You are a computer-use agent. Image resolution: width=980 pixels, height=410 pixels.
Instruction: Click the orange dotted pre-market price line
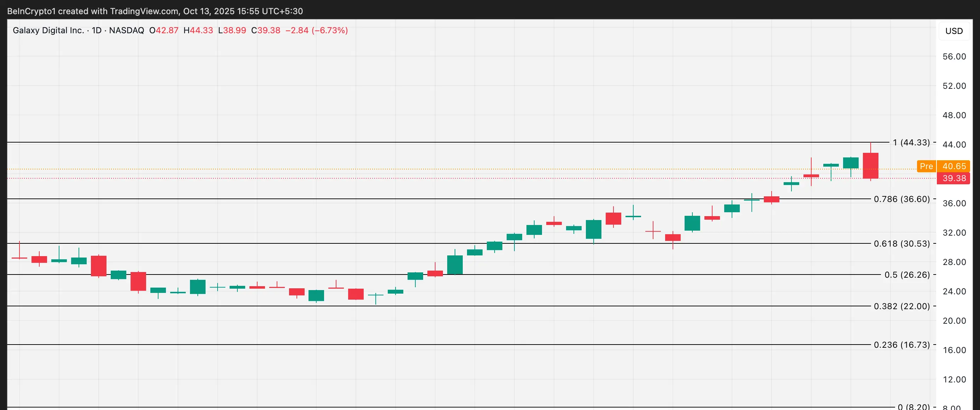tap(456, 169)
